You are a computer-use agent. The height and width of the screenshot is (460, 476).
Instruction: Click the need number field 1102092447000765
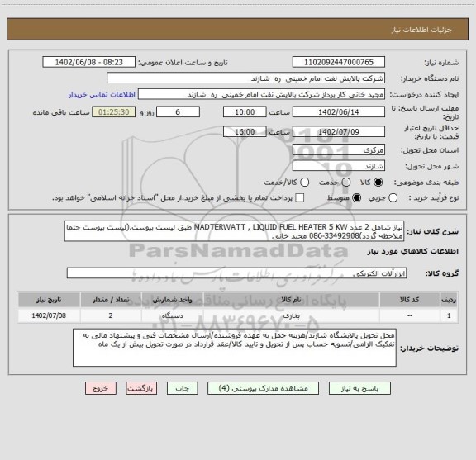point(339,62)
